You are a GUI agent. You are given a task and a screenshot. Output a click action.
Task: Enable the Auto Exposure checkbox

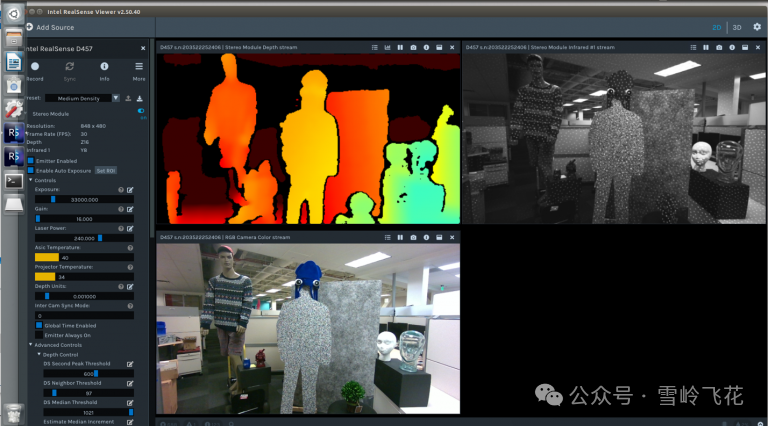[31, 170]
